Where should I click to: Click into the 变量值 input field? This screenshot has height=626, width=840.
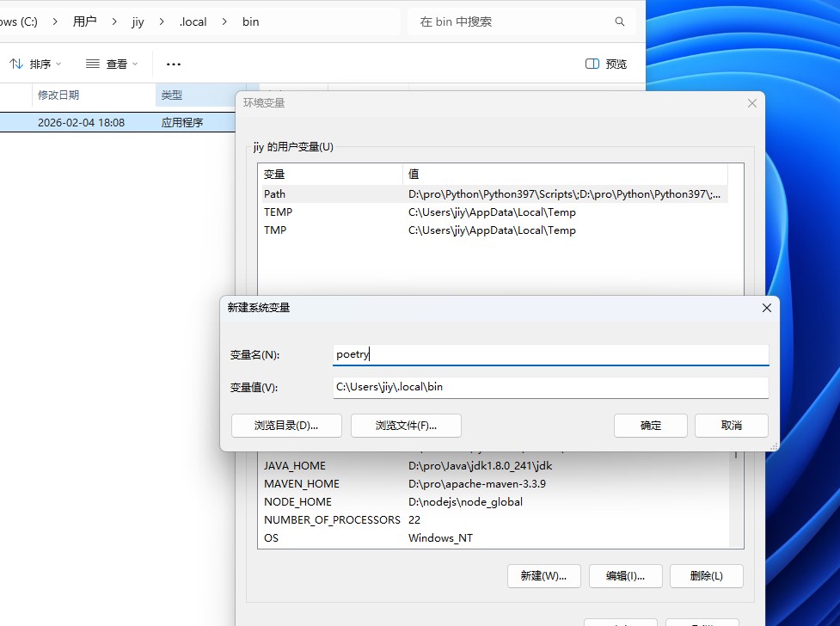(x=550, y=387)
